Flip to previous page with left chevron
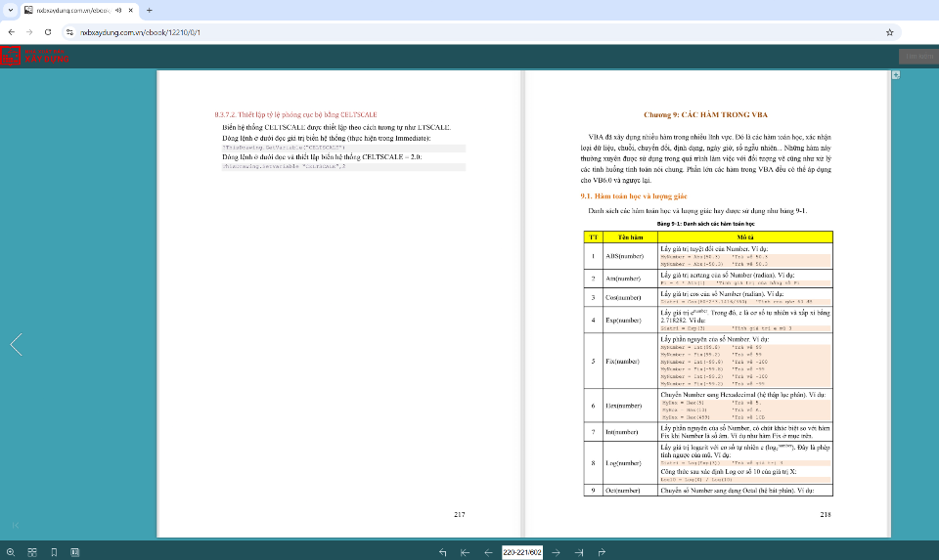 pyautogui.click(x=16, y=344)
